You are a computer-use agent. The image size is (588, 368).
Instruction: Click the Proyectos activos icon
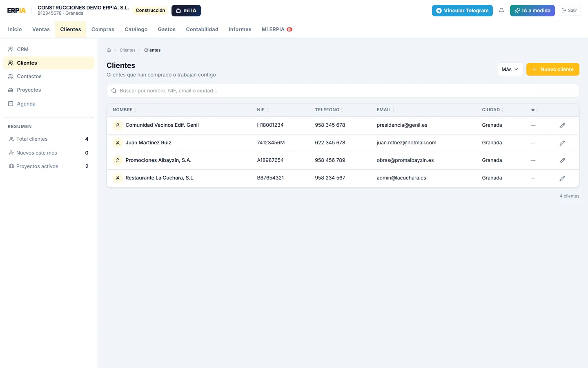coord(11,166)
